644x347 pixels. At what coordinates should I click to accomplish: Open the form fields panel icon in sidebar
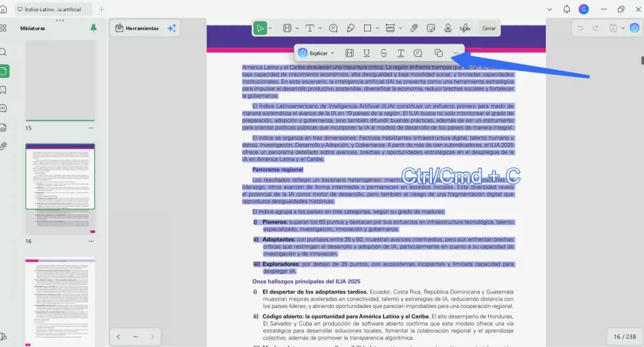3,128
